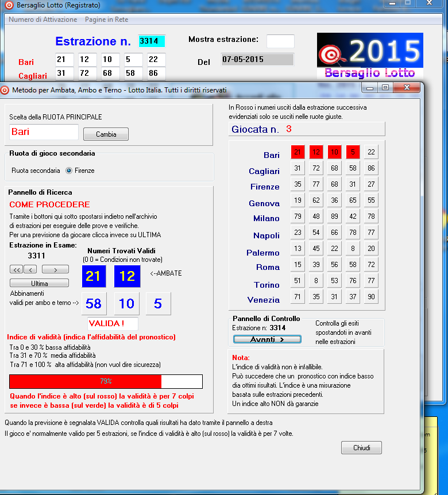448x495 pixels.
Task: Jump back with the double-arrow << button
Action: (17, 269)
